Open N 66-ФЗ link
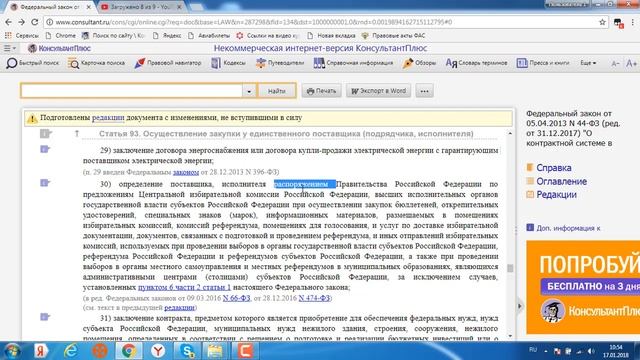The width and height of the screenshot is (640, 360). 236,298
